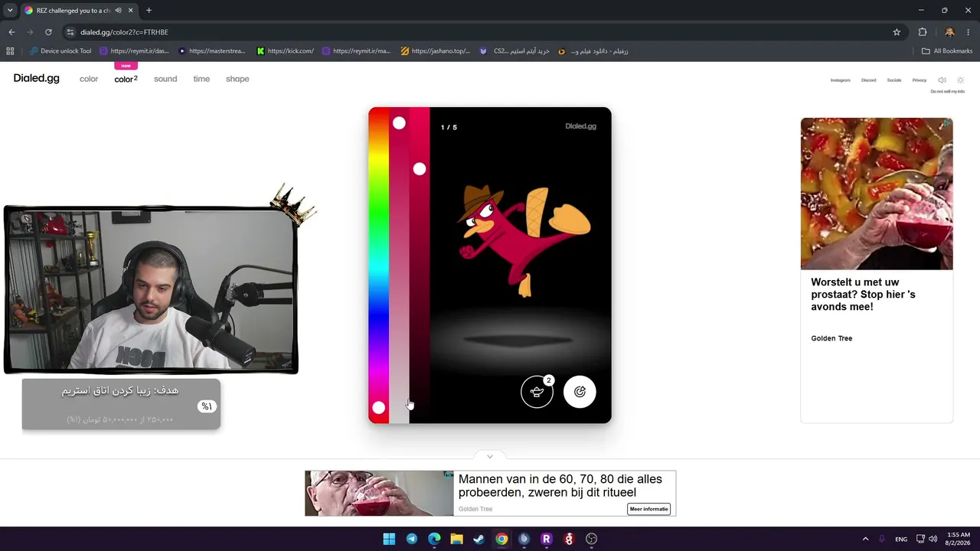
Task: Show hidden system tray icons
Action: click(865, 539)
